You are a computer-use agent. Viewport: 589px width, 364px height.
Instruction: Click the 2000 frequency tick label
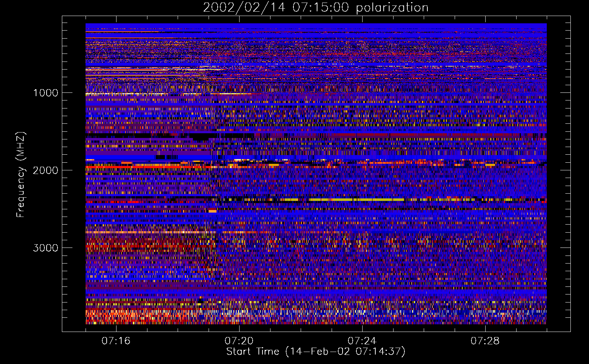click(46, 170)
